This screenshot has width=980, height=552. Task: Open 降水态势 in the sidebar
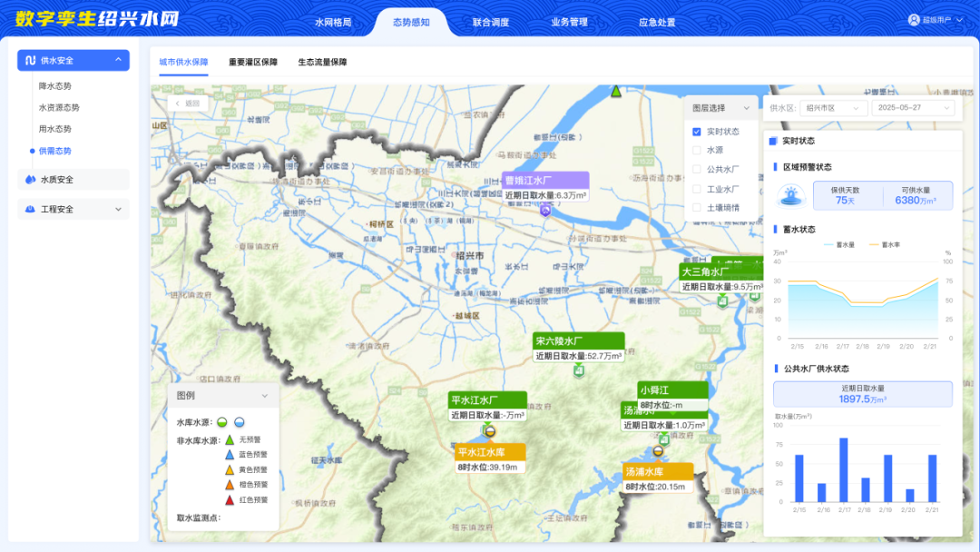coord(55,86)
